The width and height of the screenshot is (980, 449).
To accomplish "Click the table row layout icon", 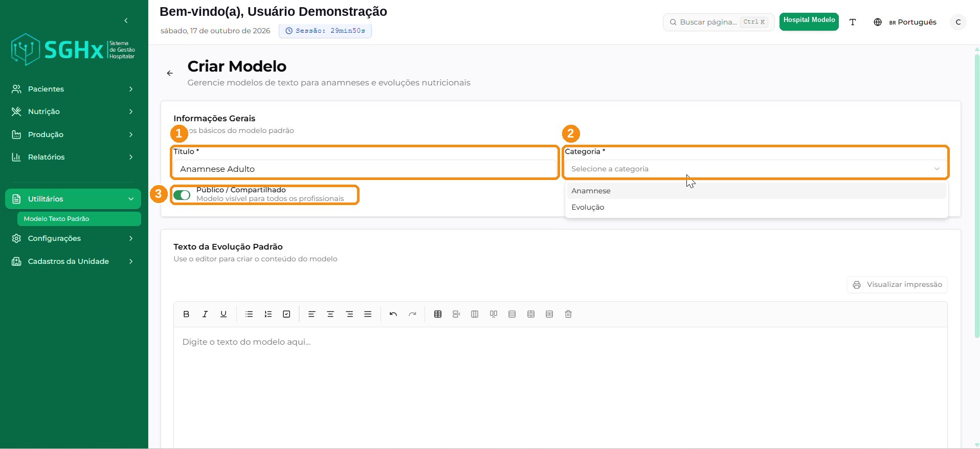I will pos(512,314).
